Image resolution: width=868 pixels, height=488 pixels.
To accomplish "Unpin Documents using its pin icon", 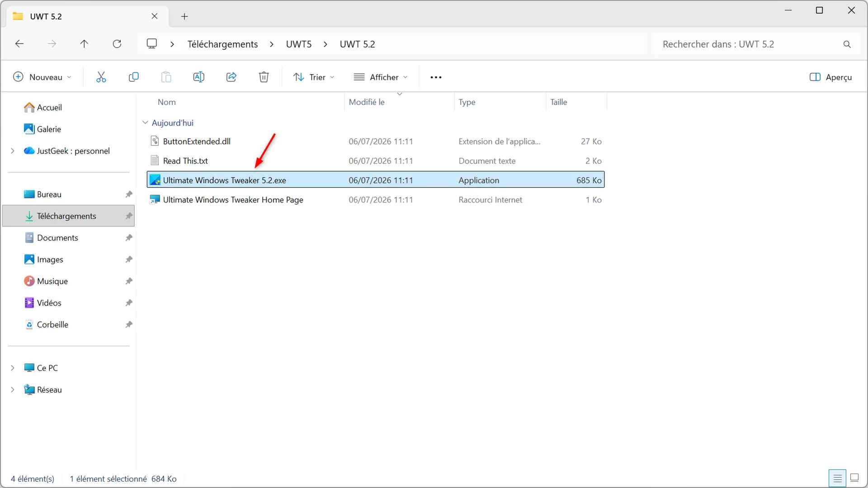I will tap(129, 238).
